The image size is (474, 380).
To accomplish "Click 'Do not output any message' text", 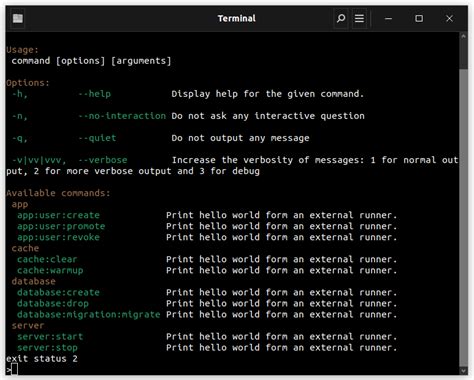I will pyautogui.click(x=240, y=138).
